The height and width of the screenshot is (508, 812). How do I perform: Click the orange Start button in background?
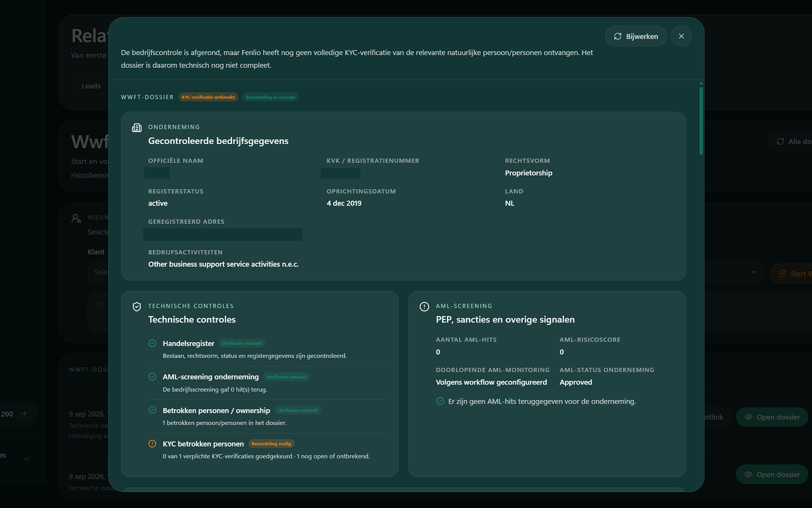click(x=791, y=273)
